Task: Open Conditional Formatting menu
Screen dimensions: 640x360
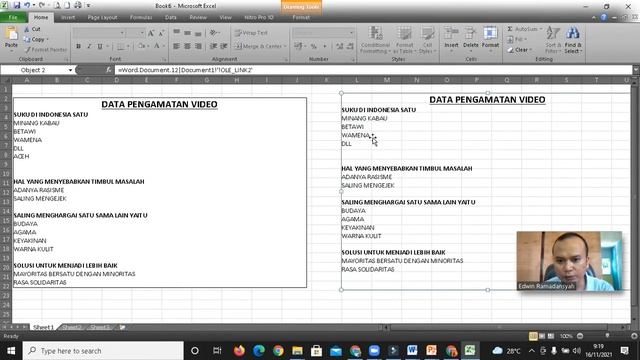Action: point(375,40)
